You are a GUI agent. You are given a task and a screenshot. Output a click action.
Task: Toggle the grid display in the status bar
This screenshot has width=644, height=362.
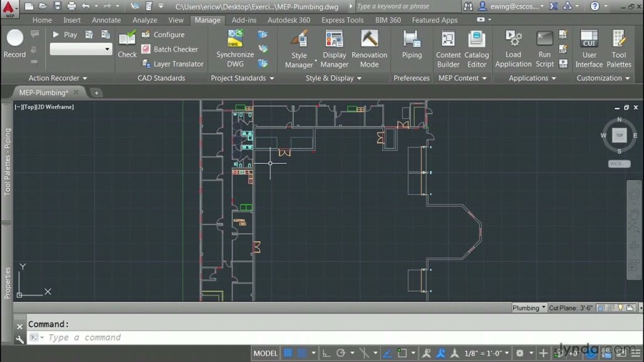coord(302,353)
